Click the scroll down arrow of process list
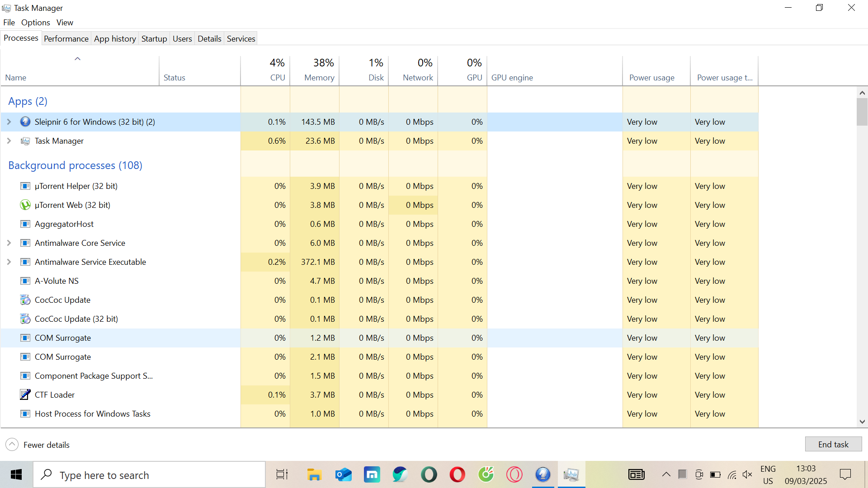The width and height of the screenshot is (868, 488). pos(862,422)
